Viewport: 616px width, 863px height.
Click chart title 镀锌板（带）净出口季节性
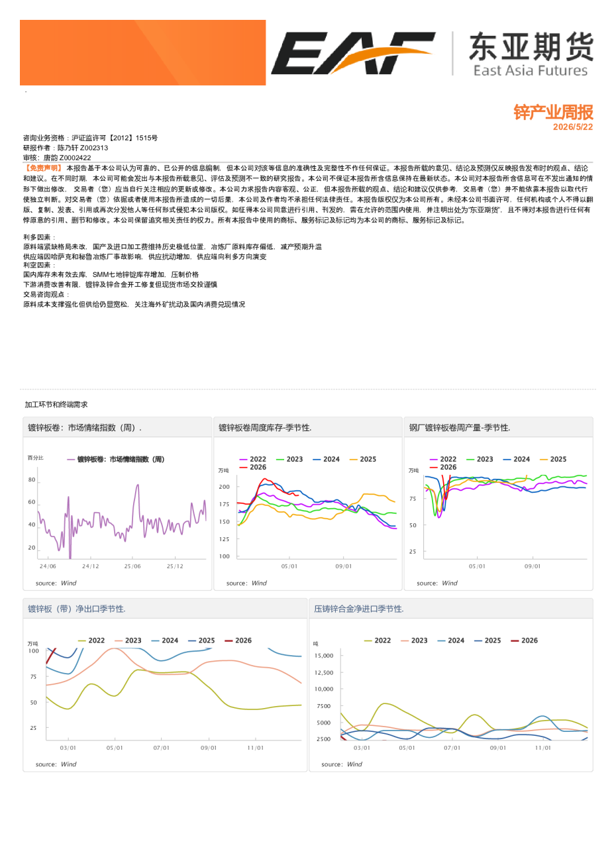pos(77,609)
